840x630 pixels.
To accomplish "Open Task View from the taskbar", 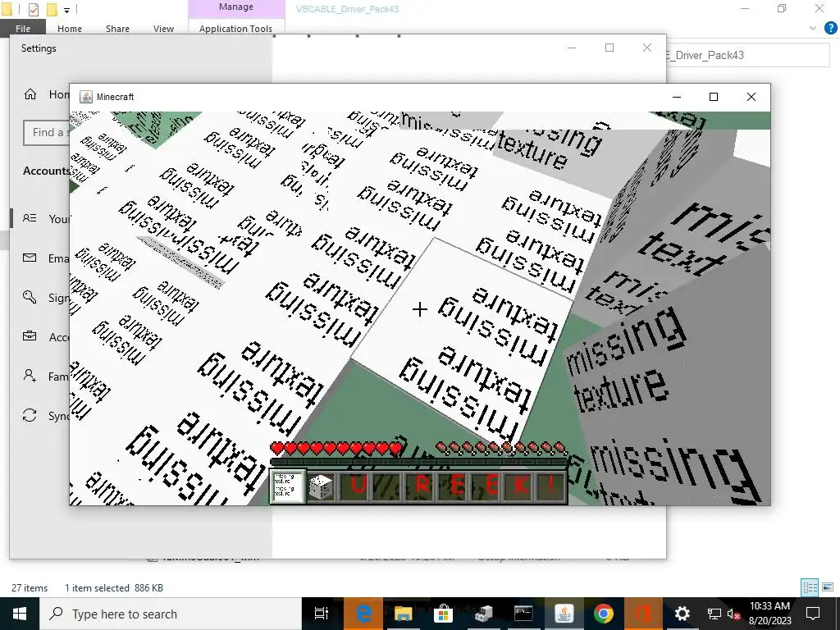I will pyautogui.click(x=322, y=614).
